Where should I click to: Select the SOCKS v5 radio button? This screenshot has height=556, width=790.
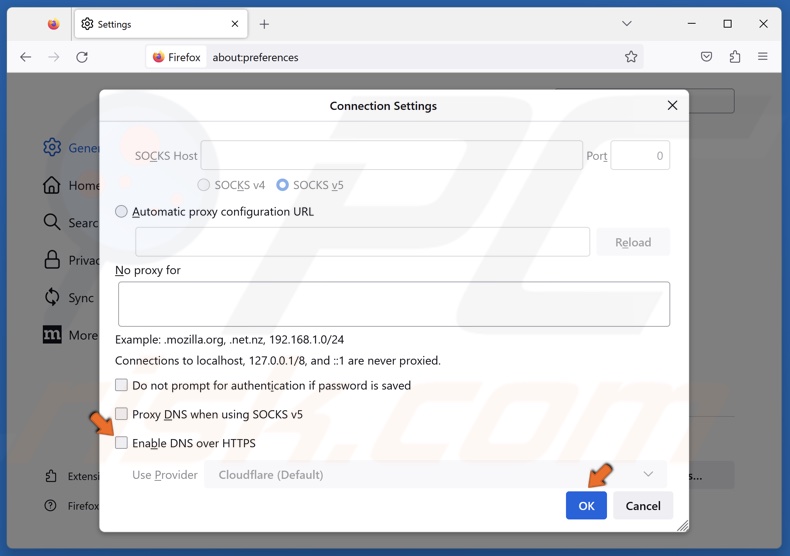[282, 185]
